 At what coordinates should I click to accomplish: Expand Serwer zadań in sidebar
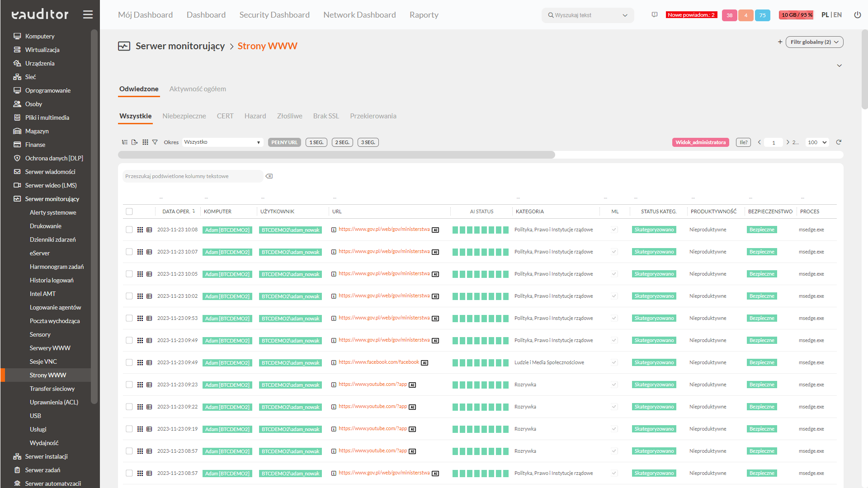pos(42,470)
